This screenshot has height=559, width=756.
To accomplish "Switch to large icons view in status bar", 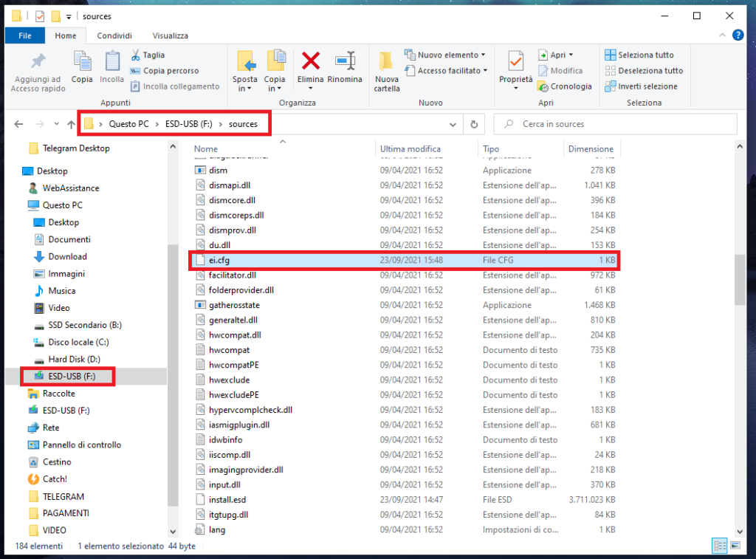I will pyautogui.click(x=735, y=546).
